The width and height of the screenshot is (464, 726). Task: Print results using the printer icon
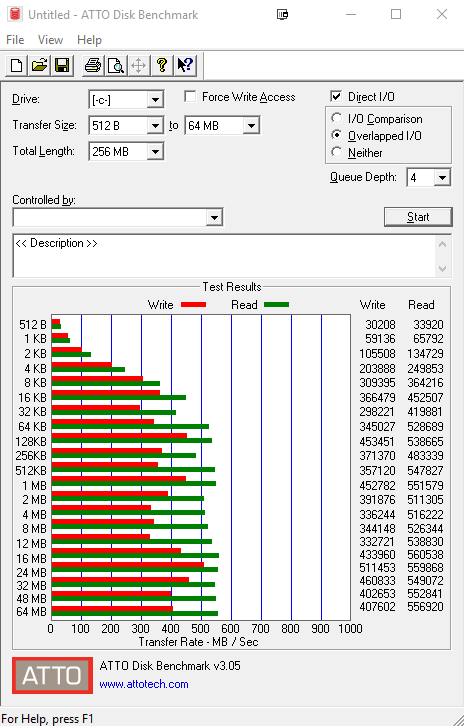click(93, 65)
